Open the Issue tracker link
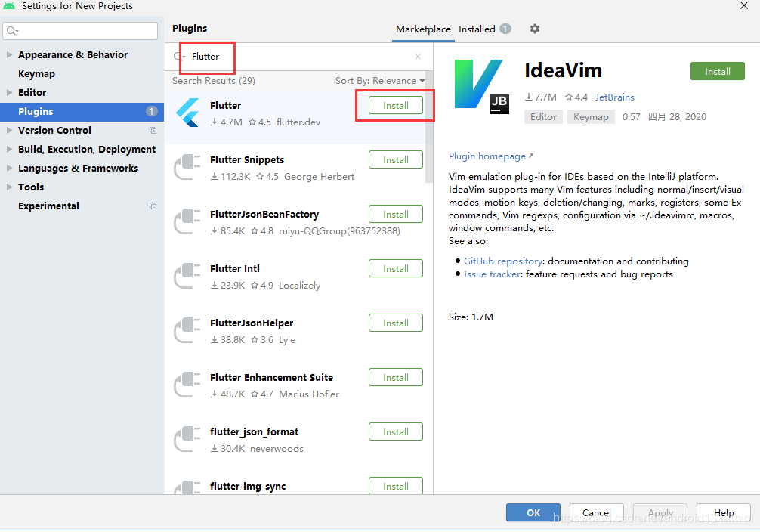760x532 pixels. (x=493, y=274)
